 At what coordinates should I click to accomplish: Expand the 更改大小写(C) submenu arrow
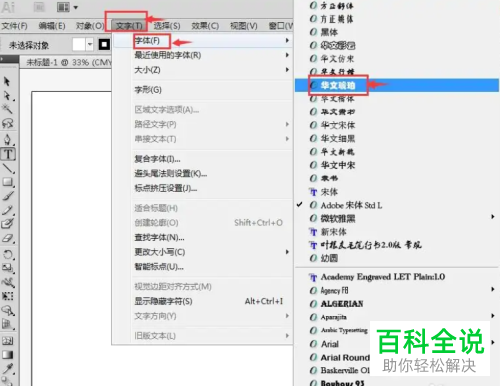point(287,252)
